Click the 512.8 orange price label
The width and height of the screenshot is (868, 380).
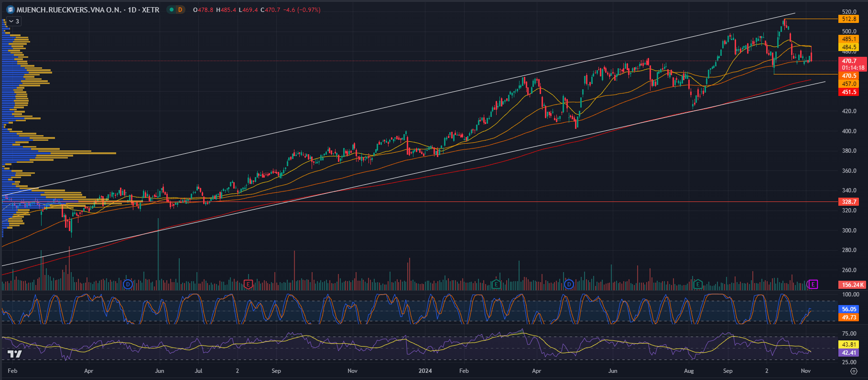(x=848, y=19)
